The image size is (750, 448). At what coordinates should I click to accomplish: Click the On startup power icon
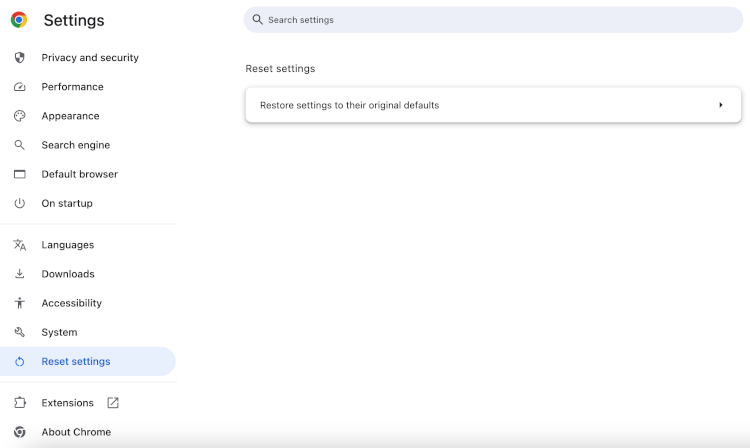pyautogui.click(x=20, y=203)
